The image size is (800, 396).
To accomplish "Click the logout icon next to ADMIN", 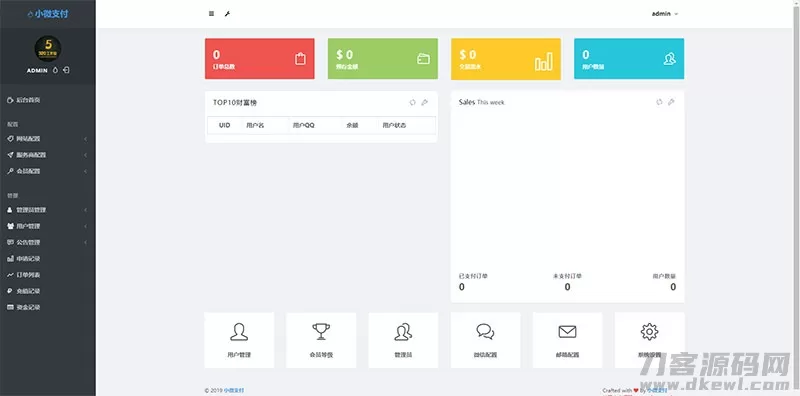I will coord(66,70).
